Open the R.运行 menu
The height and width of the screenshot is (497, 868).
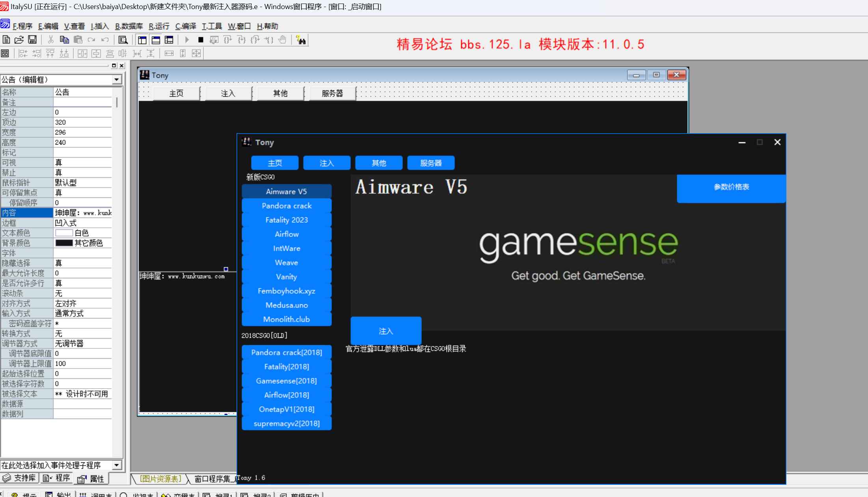(159, 26)
